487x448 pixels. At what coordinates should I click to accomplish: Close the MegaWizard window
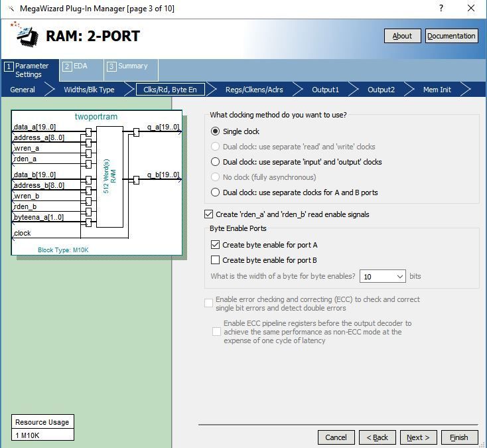pyautogui.click(x=471, y=8)
